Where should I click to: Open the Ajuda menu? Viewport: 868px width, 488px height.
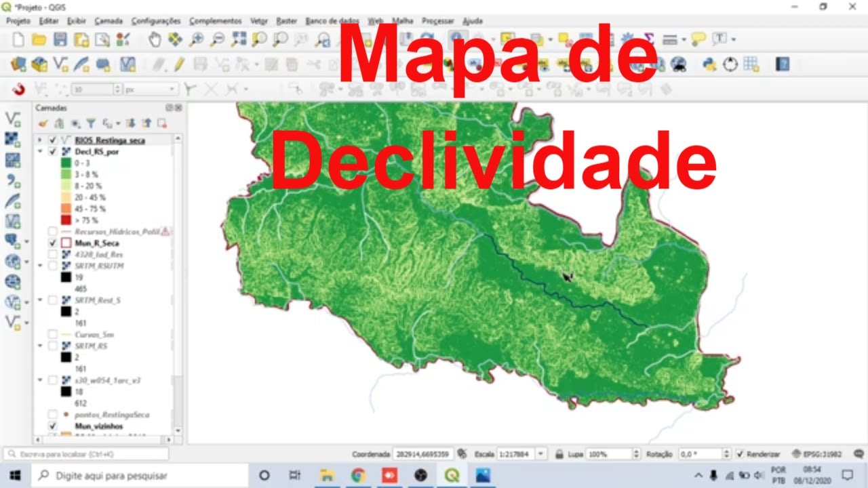pos(473,21)
